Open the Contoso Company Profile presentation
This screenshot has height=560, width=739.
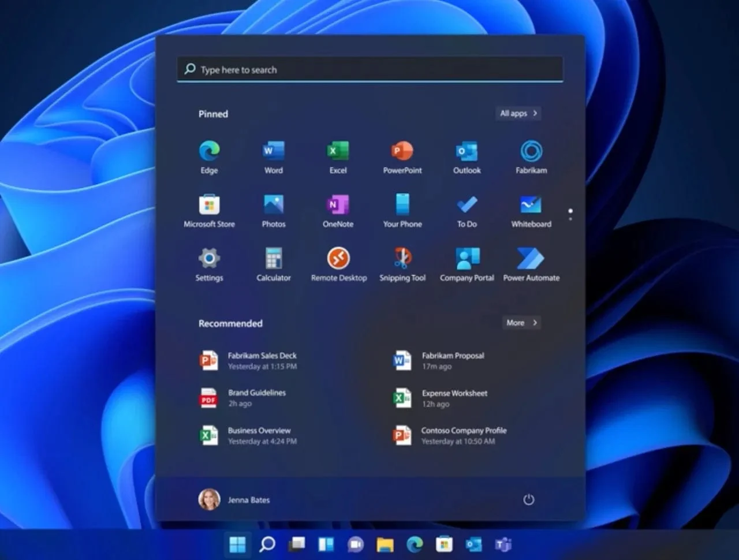[449, 436]
